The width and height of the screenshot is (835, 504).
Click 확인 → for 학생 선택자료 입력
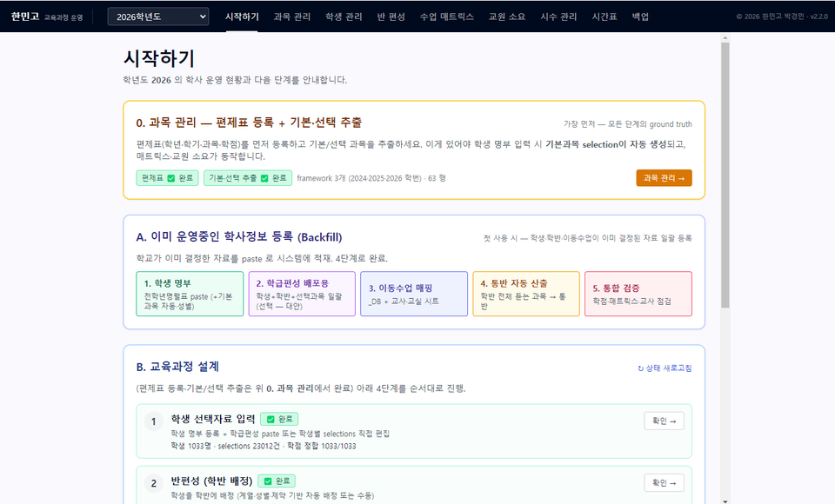(x=664, y=421)
